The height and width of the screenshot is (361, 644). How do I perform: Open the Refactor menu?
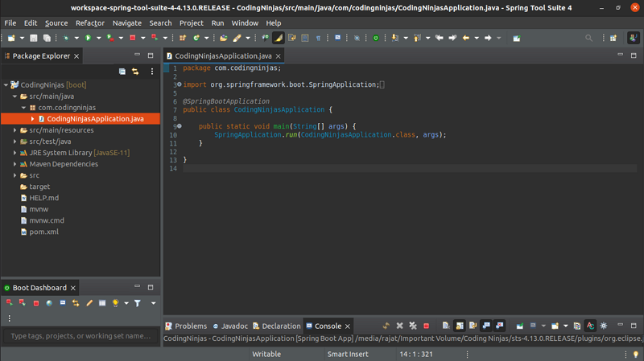click(x=90, y=23)
